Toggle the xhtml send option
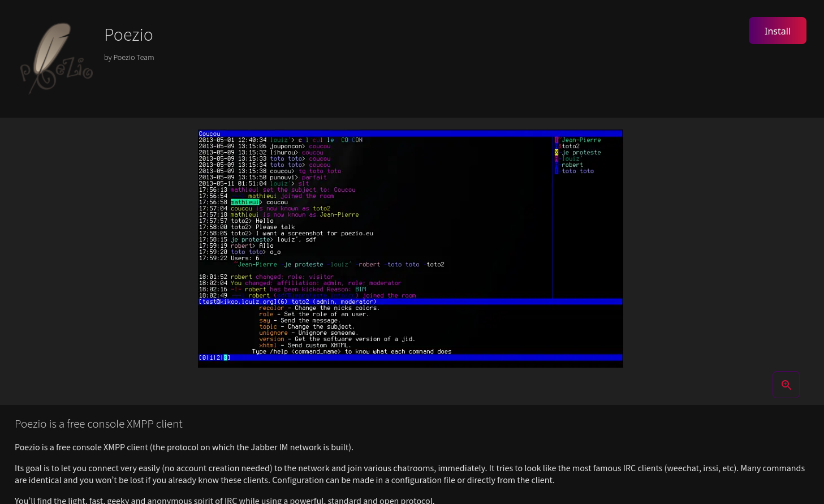Viewport: 824px width, 504px height. 268,345
